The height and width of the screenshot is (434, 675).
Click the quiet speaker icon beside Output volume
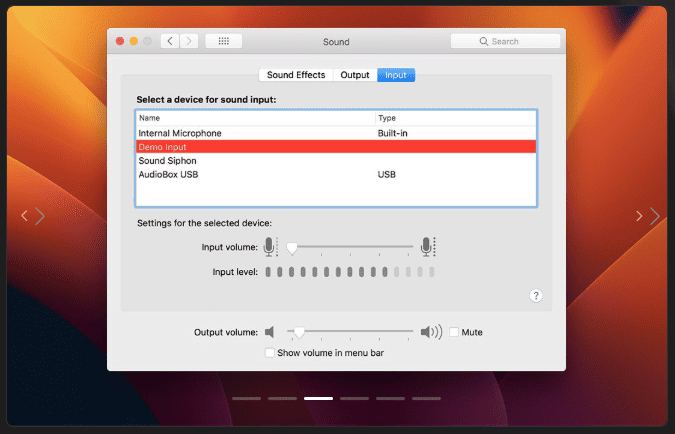[269, 332]
